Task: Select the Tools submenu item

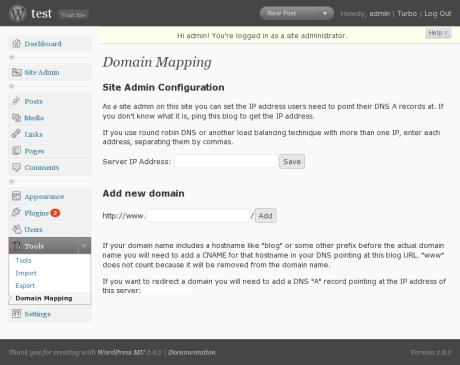Action: coord(23,260)
